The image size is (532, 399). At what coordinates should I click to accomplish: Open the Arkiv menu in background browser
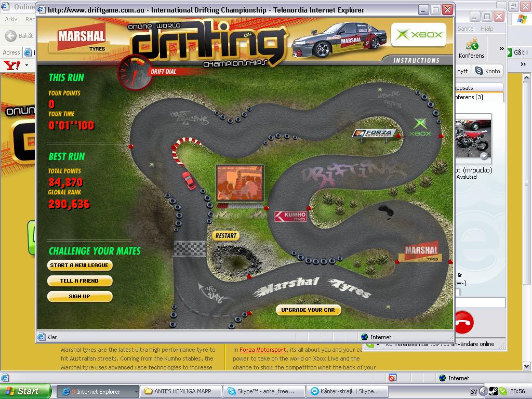11,19
